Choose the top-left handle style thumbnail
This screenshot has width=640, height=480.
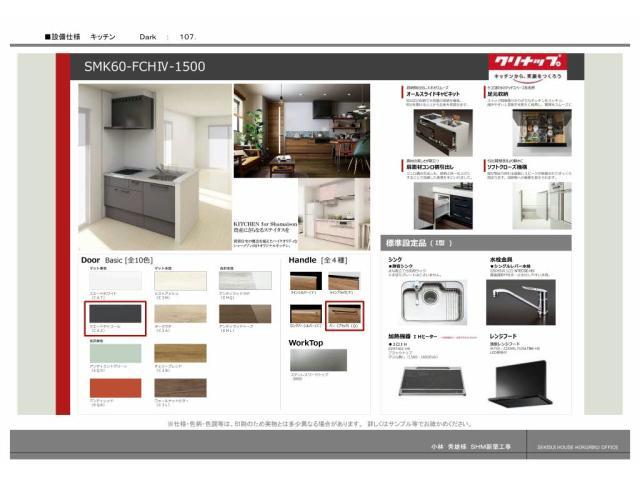(306, 282)
